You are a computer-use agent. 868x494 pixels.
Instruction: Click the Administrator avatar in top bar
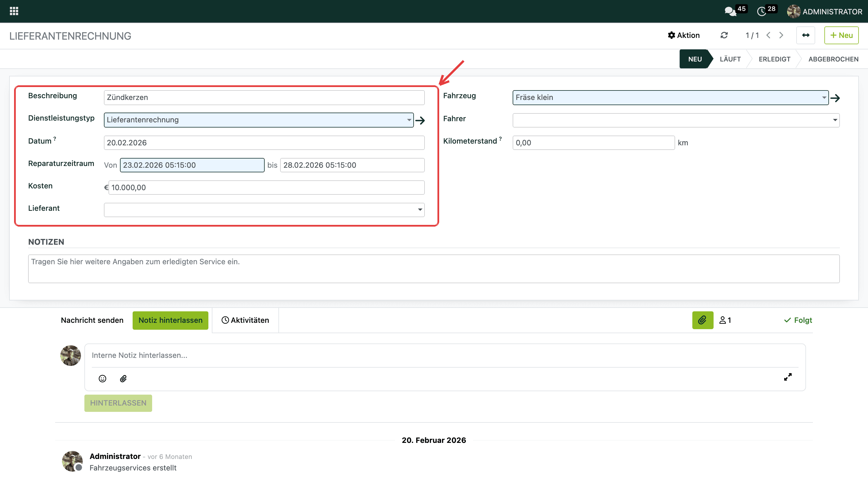793,11
